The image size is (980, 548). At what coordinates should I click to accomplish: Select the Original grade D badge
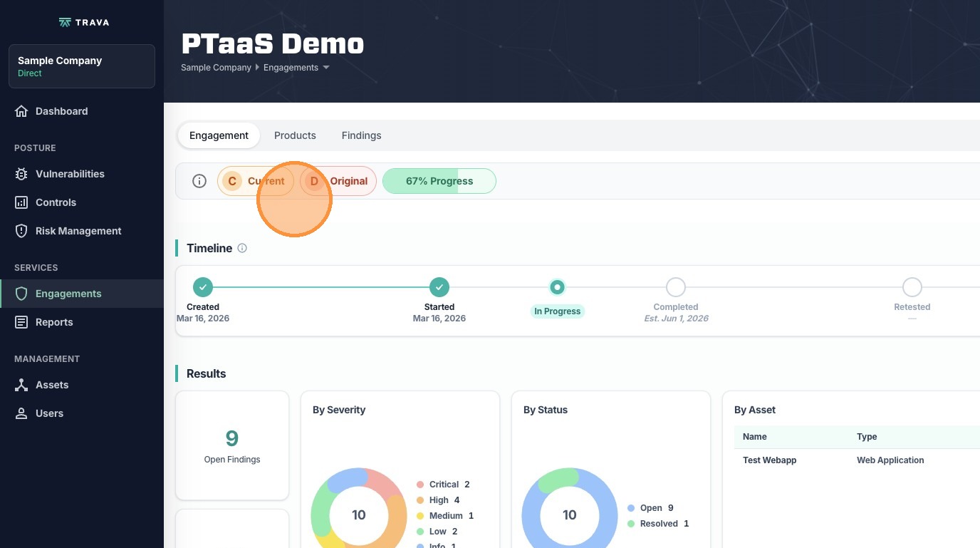338,181
